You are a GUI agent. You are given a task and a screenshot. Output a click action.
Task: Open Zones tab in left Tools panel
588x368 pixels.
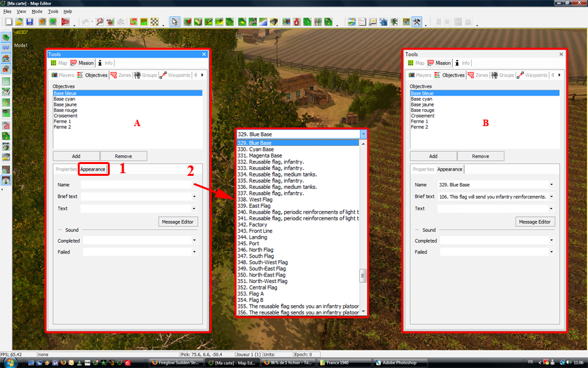click(121, 75)
